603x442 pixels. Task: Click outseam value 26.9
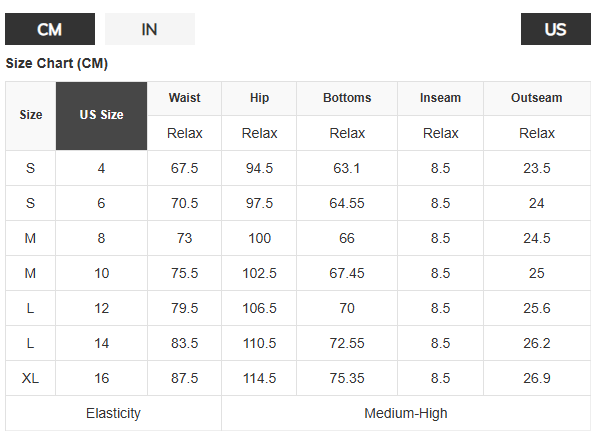[537, 378]
